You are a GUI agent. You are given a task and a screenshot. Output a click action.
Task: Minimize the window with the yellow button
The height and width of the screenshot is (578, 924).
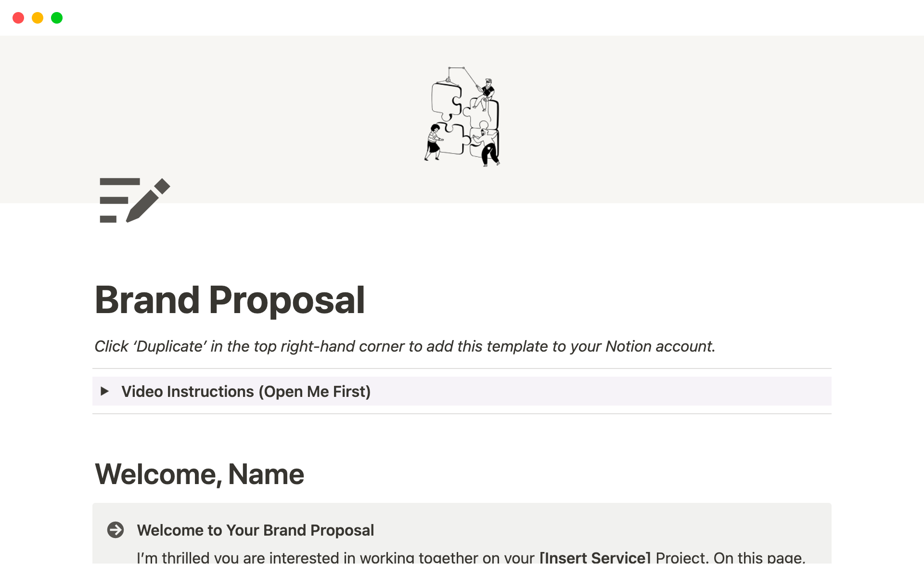point(38,18)
